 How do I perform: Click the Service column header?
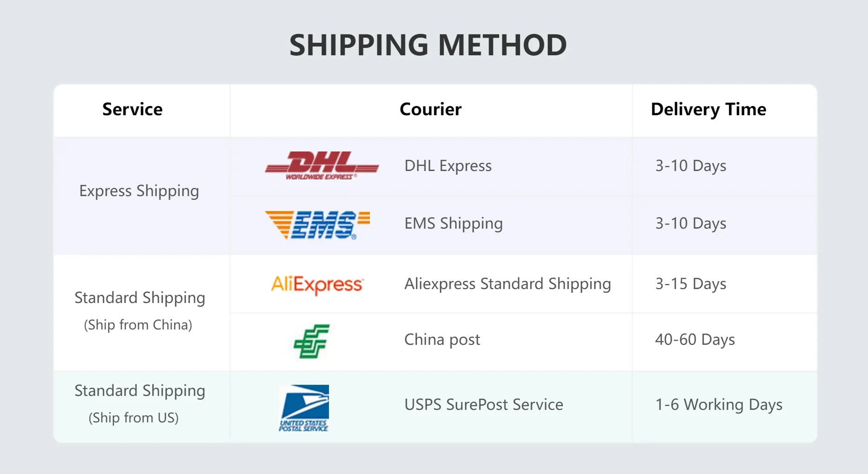click(132, 109)
